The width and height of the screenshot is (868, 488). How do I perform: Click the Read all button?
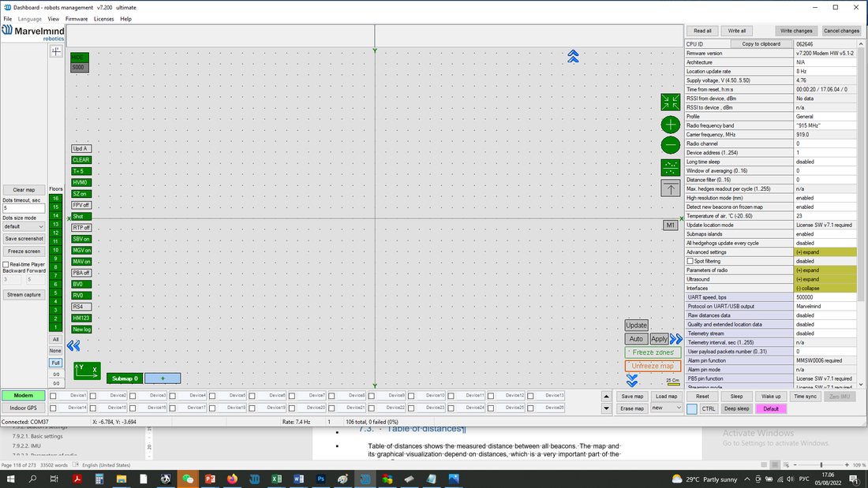click(702, 31)
